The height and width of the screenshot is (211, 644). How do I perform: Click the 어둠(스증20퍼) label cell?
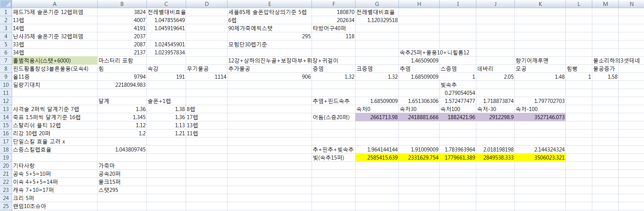[333, 117]
